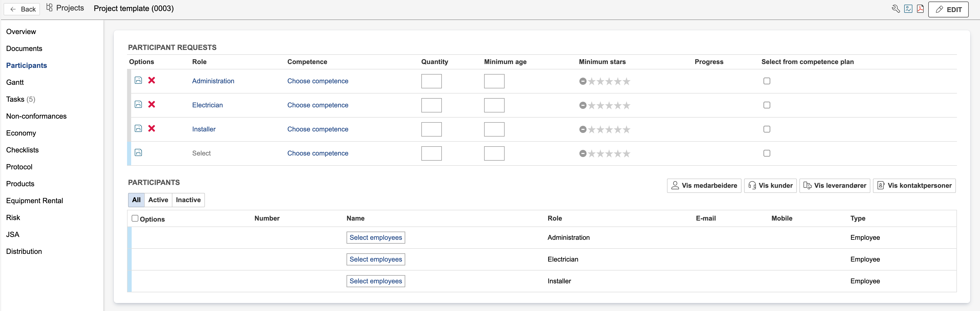This screenshot has width=980, height=311.
Task: Check competence plan box for Administration
Action: tap(767, 81)
